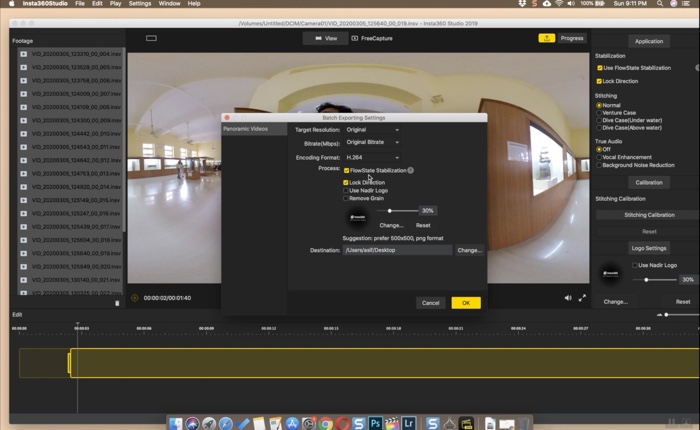Open App Store from the dock
Viewport: 700px width, 430px height.
pos(292,423)
